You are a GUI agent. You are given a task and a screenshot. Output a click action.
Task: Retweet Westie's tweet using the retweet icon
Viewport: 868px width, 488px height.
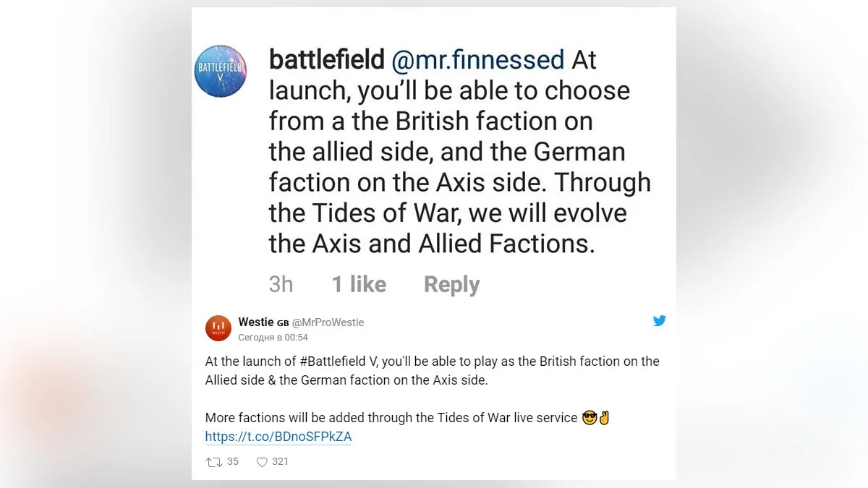[x=214, y=462]
